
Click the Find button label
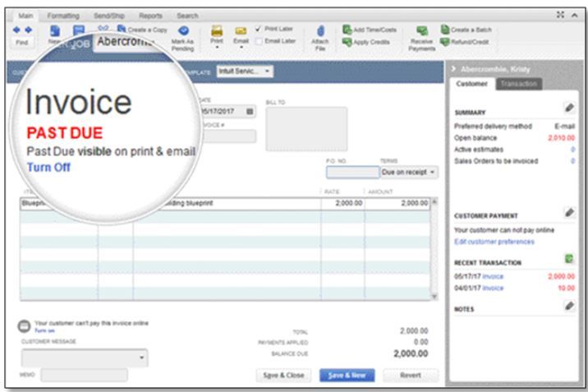[21, 43]
